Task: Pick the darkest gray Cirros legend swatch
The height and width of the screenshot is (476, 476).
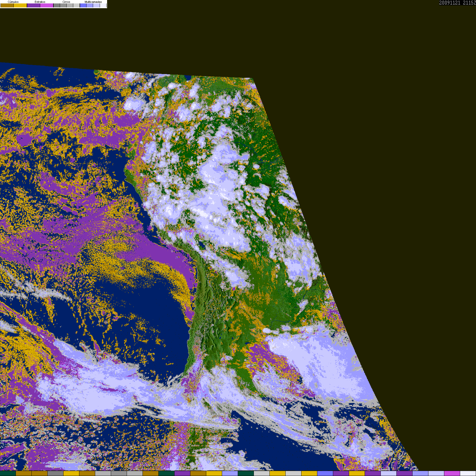Action: 57,5
